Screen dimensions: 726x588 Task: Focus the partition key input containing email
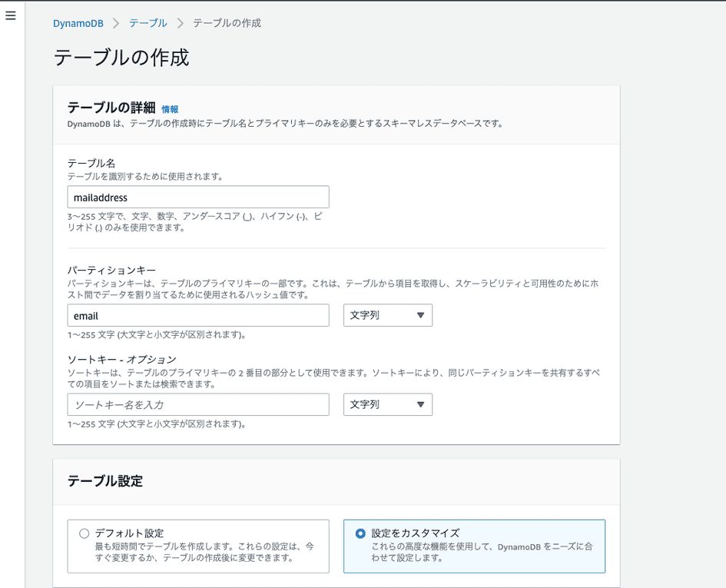tap(197, 315)
